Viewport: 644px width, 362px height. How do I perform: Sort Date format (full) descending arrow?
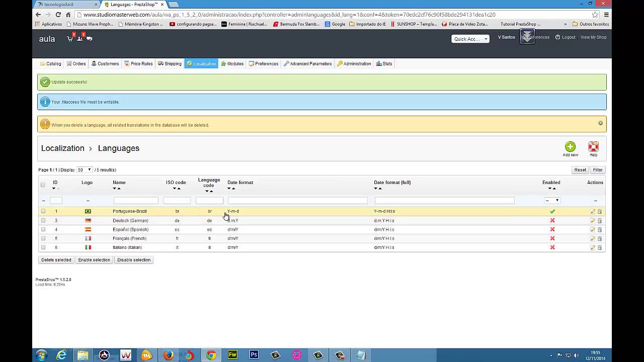[x=376, y=189]
